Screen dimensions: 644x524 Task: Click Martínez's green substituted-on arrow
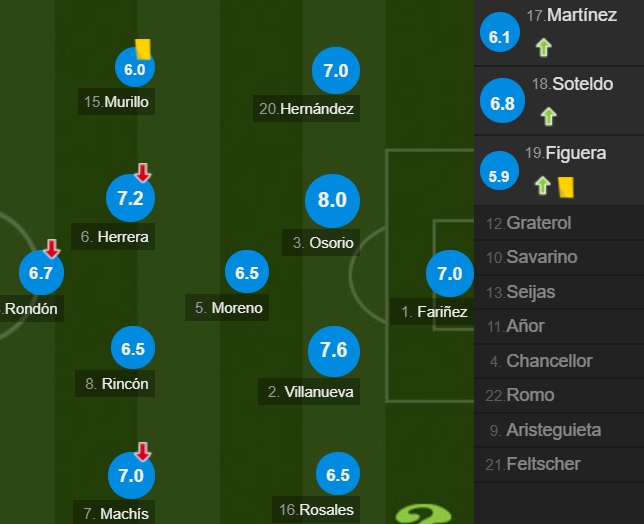click(543, 47)
